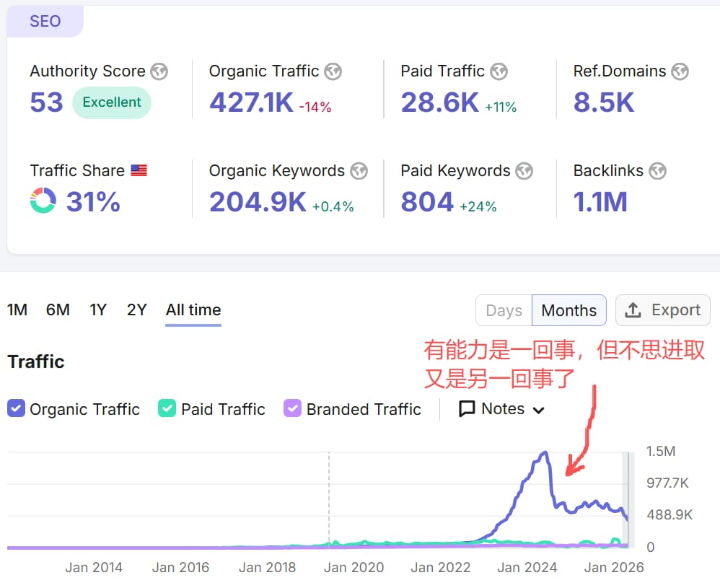Click the Traffic chart heading

pos(36,362)
